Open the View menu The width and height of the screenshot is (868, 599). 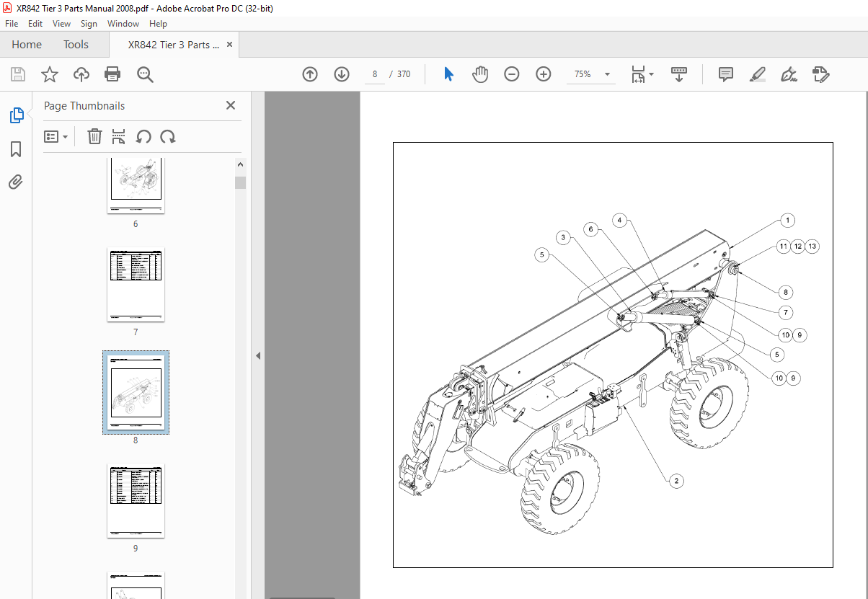(61, 24)
